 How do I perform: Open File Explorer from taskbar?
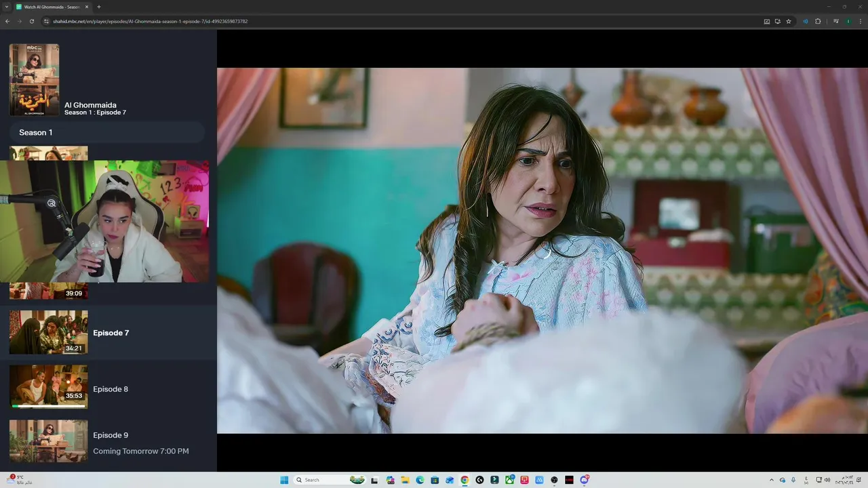(406, 480)
